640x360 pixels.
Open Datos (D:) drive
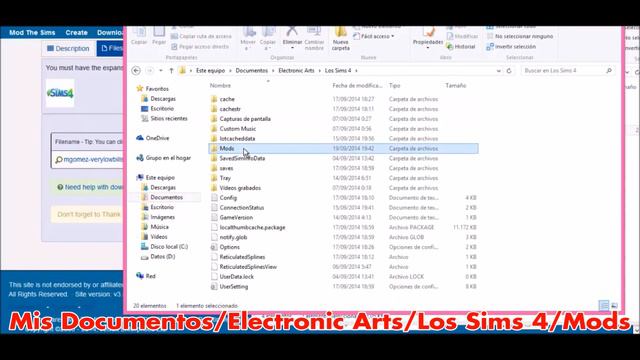click(162, 256)
